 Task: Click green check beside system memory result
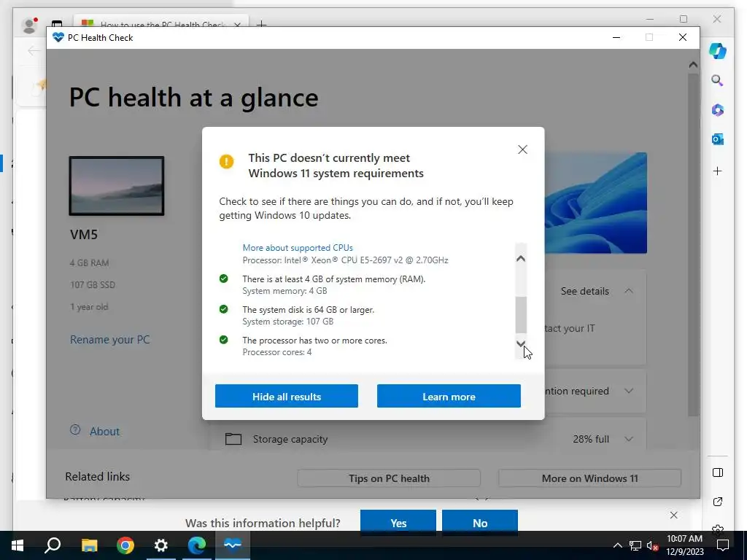click(223, 279)
